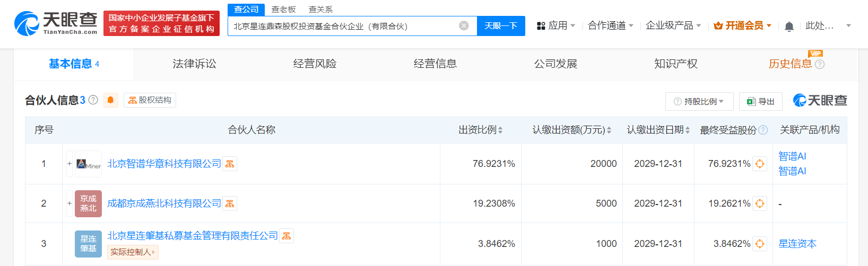Select the 查老板 search tab

pyautogui.click(x=283, y=10)
